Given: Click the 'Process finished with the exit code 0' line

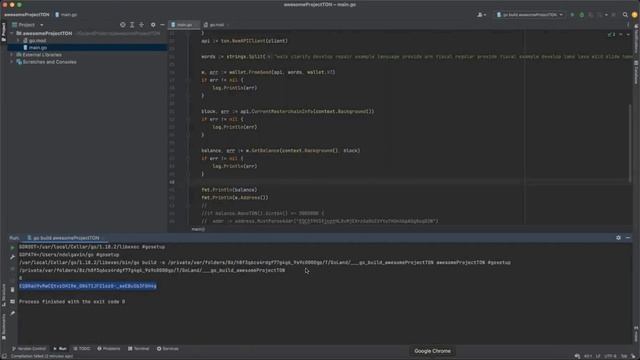Looking at the screenshot, I should pos(72,302).
